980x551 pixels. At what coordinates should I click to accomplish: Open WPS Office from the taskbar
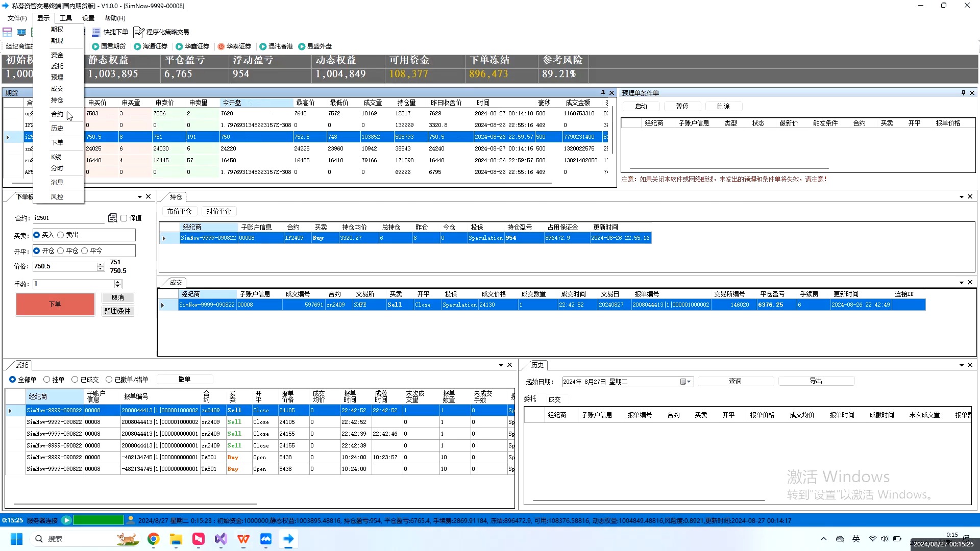243,539
